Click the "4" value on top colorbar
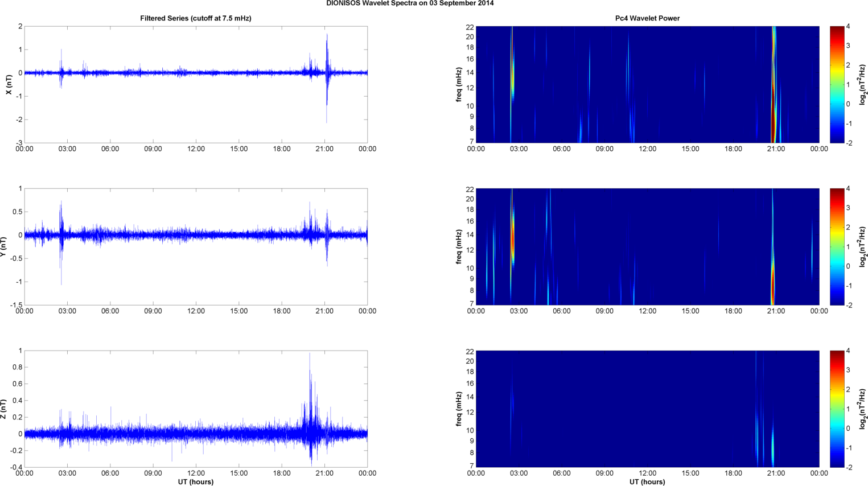This screenshot has height=486, width=868. (x=848, y=27)
